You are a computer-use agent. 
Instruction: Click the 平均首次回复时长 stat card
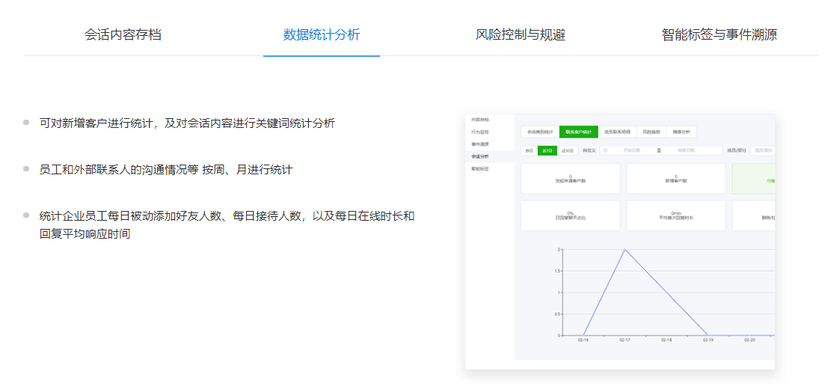[x=676, y=215]
